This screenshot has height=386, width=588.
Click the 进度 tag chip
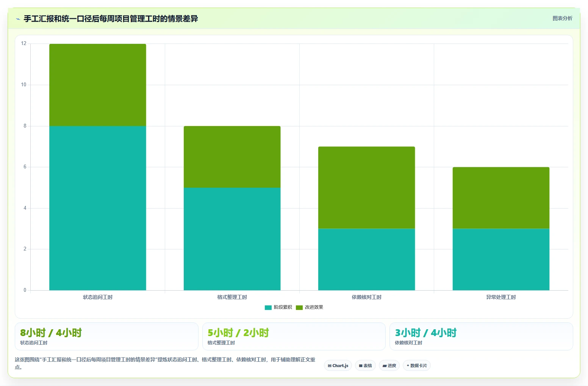tap(389, 366)
